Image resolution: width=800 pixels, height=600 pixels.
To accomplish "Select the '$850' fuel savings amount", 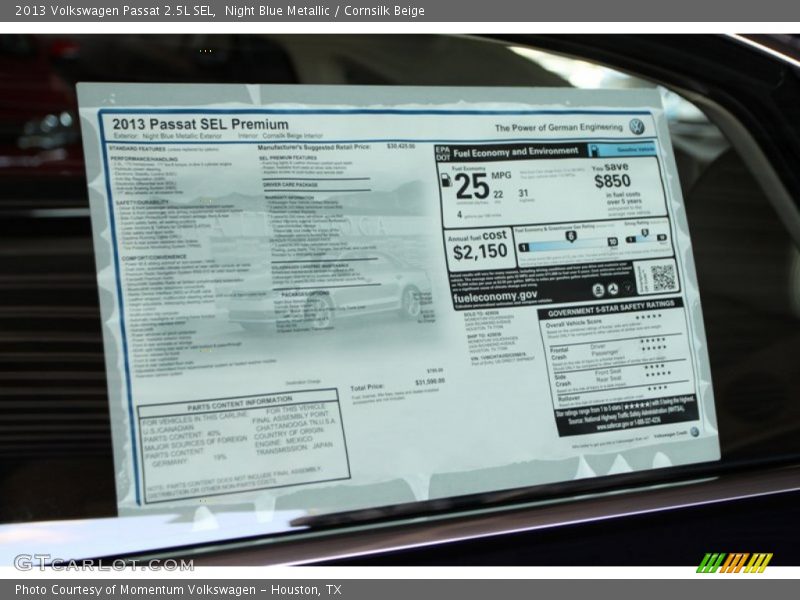I will [x=612, y=181].
